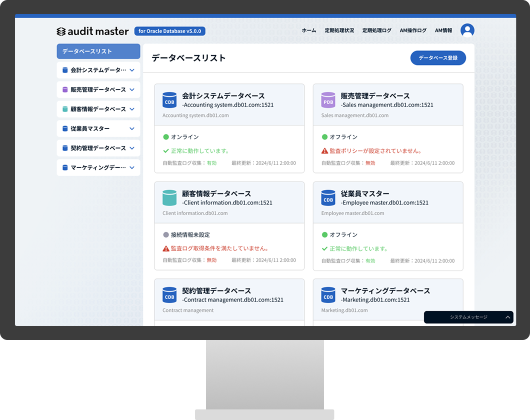This screenshot has height=420, width=530.
Task: Open AM操作ログ navigation link
Action: tap(413, 30)
